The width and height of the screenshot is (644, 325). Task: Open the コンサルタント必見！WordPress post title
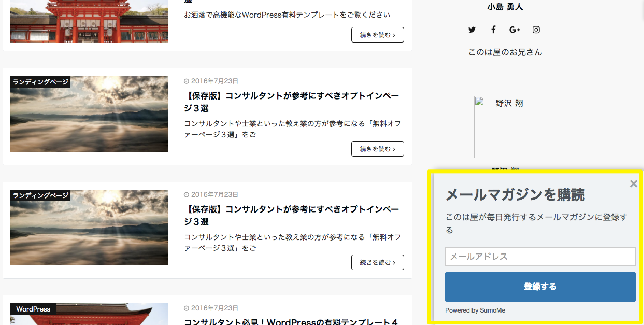tap(291, 321)
